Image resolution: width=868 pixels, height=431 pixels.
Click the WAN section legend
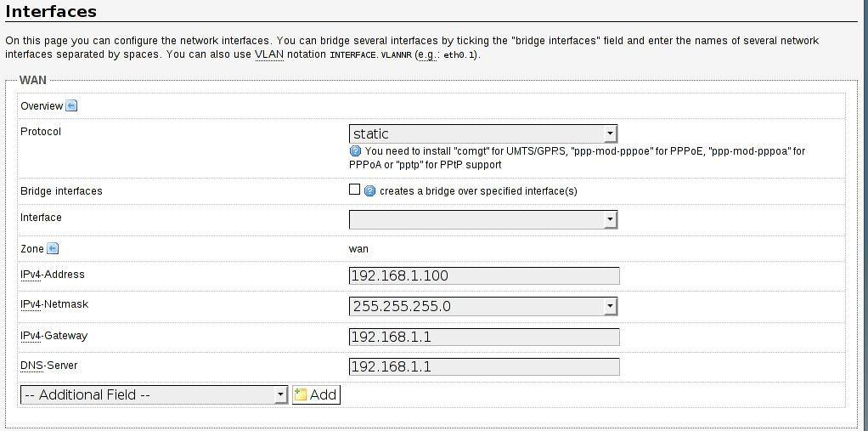tap(32, 80)
